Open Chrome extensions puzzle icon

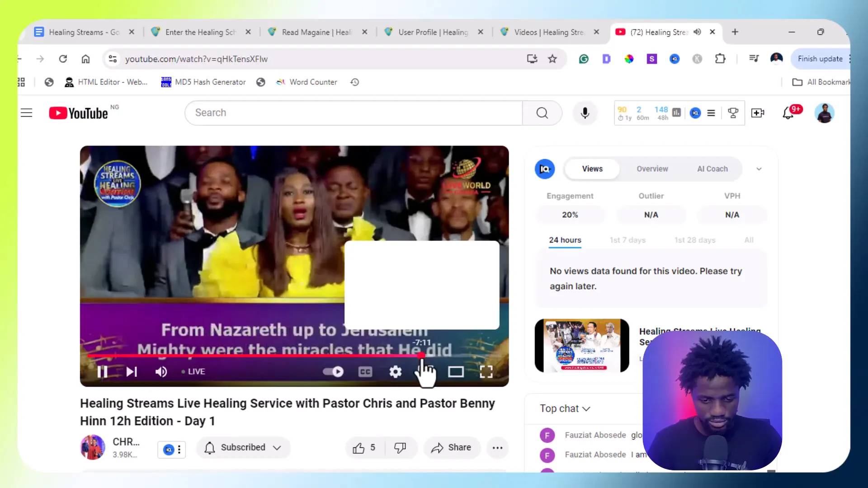coord(720,59)
